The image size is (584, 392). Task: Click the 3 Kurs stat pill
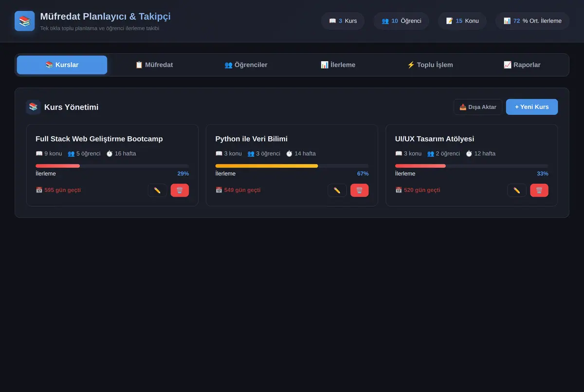click(343, 21)
